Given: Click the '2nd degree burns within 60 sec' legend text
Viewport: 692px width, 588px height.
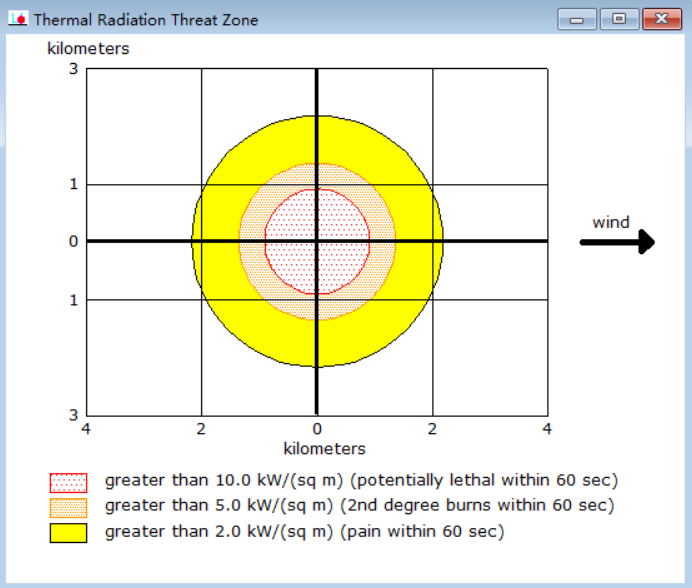Looking at the screenshot, I should point(477,505).
